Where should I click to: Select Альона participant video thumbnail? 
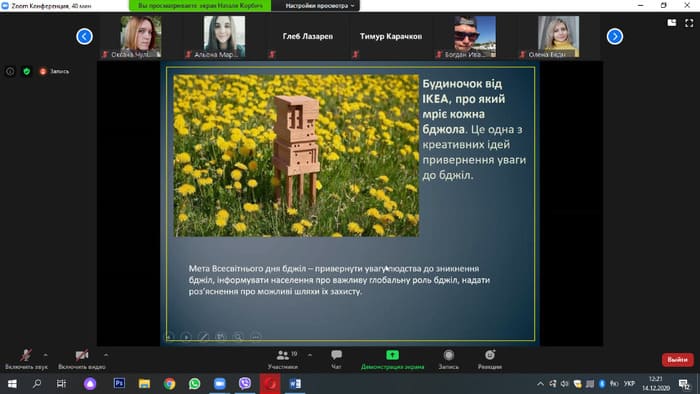(x=224, y=37)
